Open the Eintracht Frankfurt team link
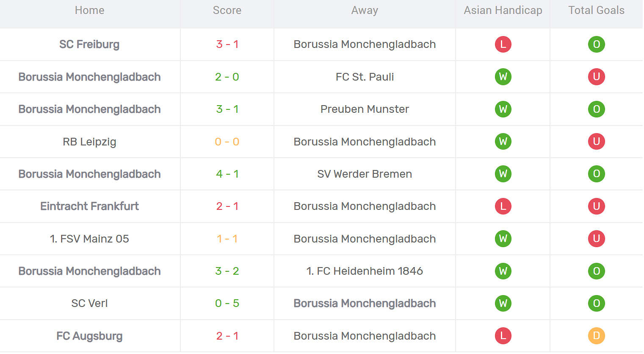644x354 pixels. coord(89,206)
